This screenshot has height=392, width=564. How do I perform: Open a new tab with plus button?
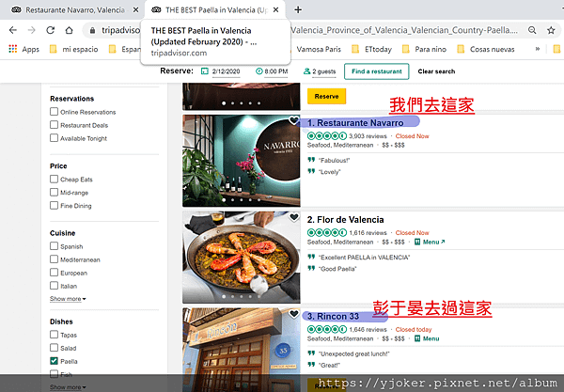coord(298,9)
